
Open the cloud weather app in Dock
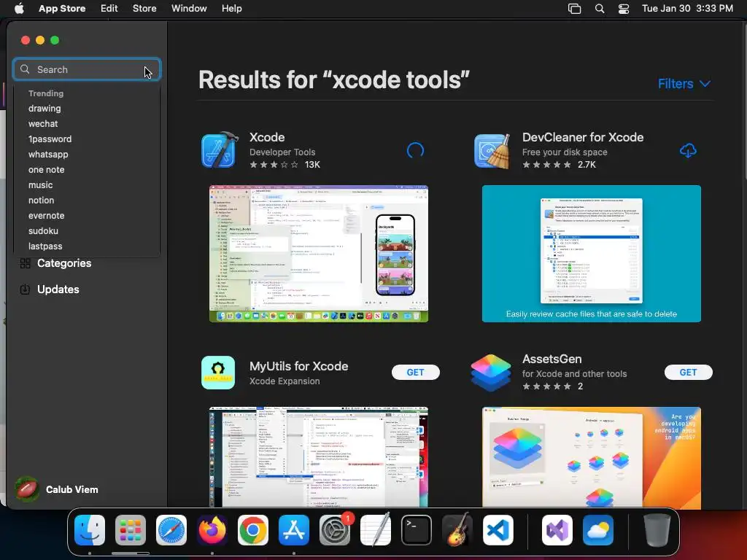(x=598, y=530)
